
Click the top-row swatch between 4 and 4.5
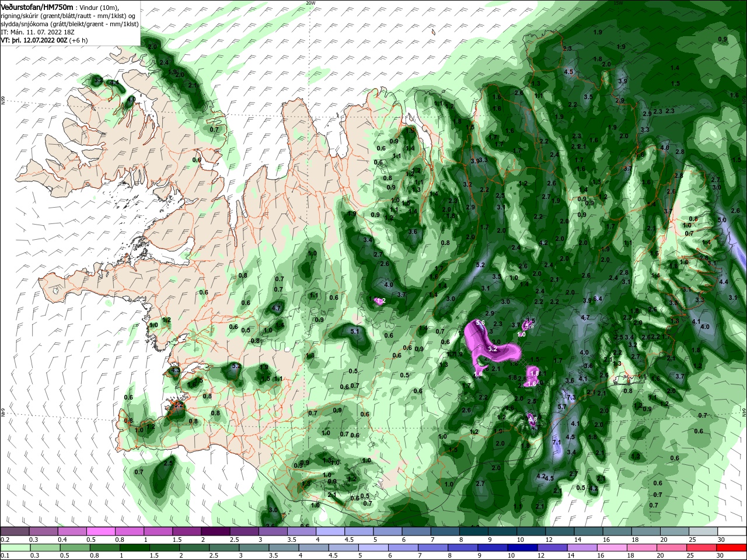(330, 531)
